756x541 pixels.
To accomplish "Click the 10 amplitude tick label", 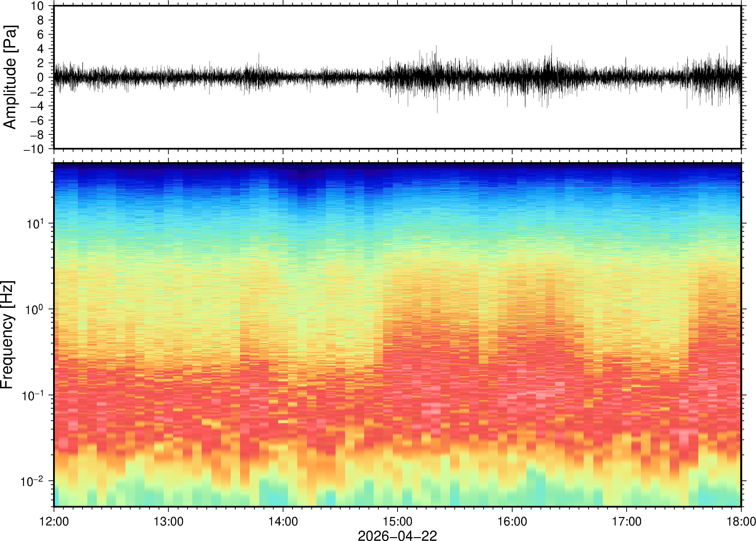I will pyautogui.click(x=37, y=6).
